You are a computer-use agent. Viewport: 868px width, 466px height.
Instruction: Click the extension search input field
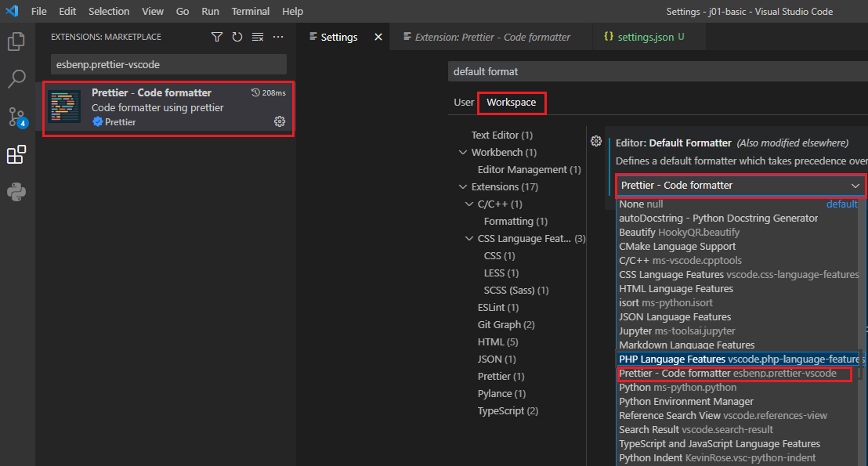pyautogui.click(x=168, y=64)
